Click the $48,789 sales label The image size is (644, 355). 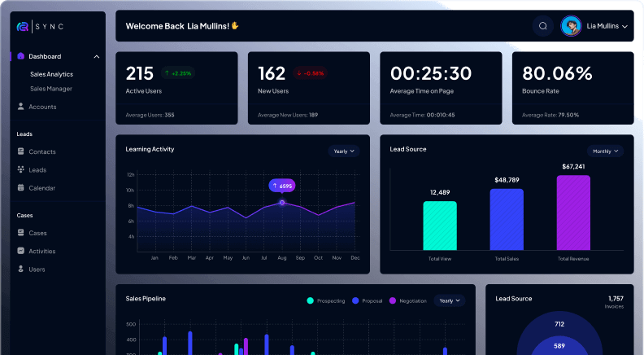click(507, 180)
